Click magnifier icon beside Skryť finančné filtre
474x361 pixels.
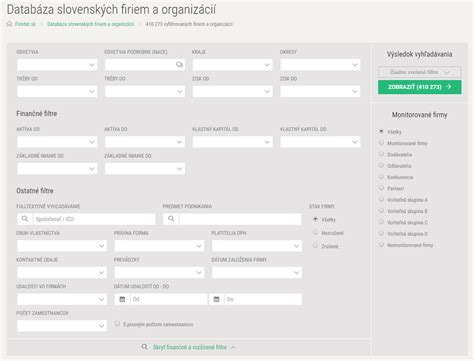click(x=144, y=347)
